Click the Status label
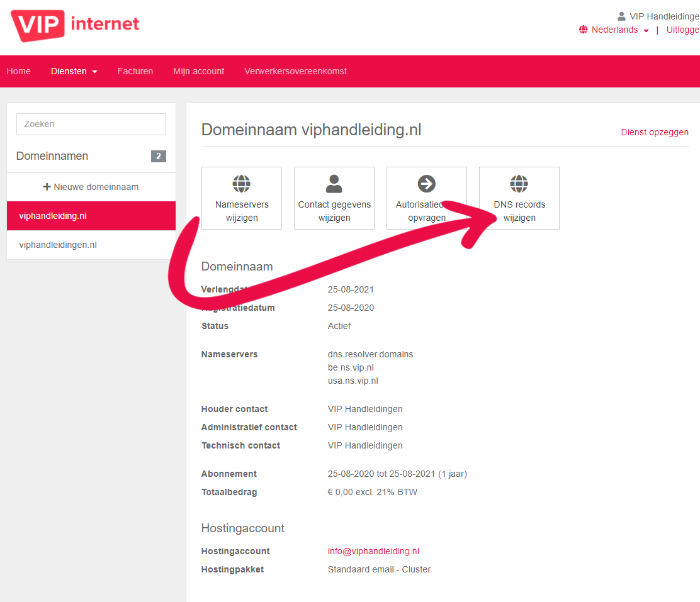 coord(215,326)
